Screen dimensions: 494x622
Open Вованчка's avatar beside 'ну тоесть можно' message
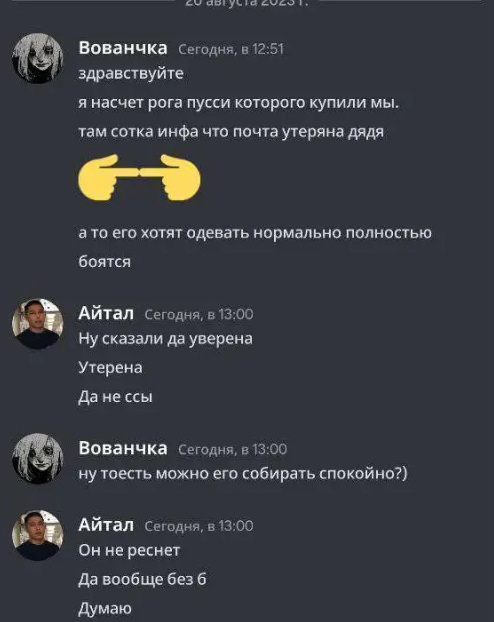click(x=38, y=459)
